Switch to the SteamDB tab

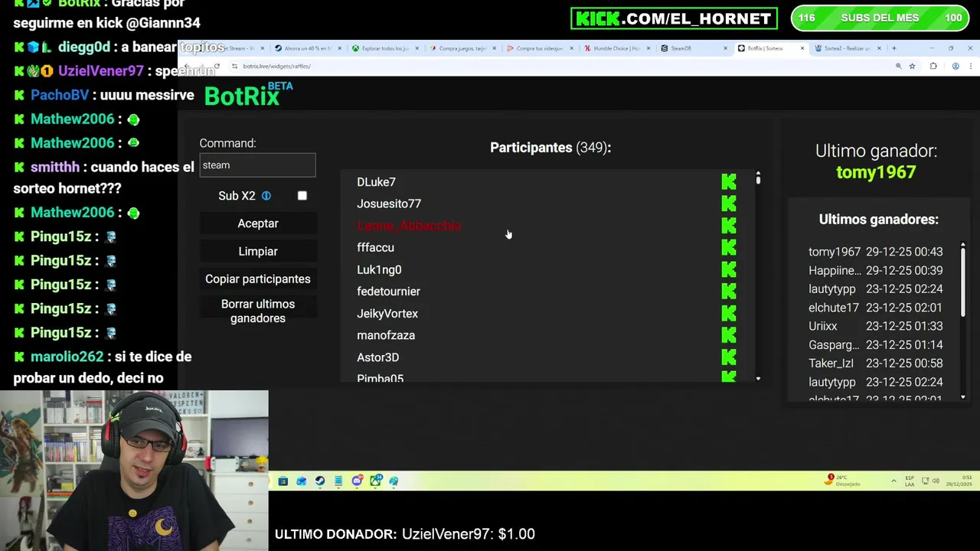click(694, 48)
